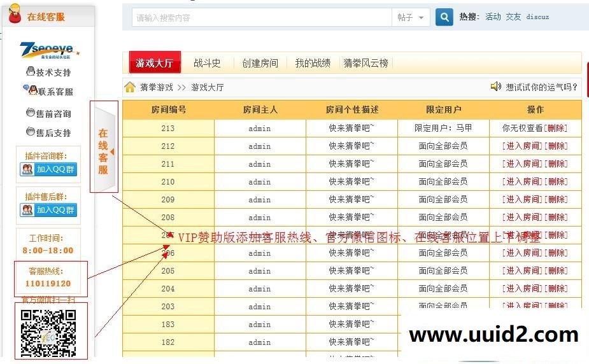Viewport: 589px width, 364px height.
Task: Click the 操作 column header
Action: coord(536,109)
